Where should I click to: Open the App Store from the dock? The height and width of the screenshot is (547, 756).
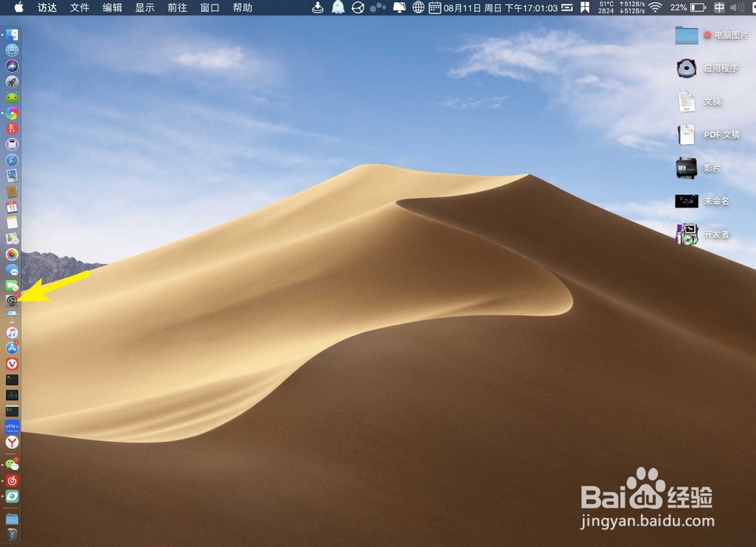pyautogui.click(x=12, y=349)
